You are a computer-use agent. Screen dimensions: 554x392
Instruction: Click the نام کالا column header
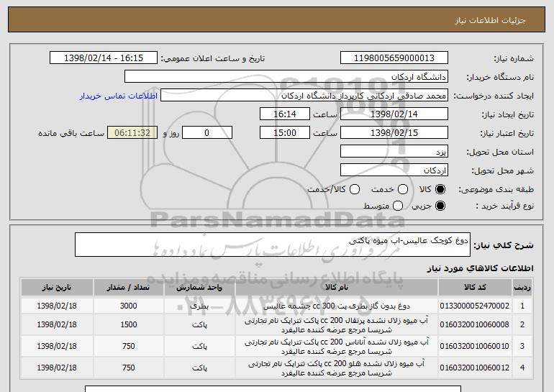coord(337,288)
